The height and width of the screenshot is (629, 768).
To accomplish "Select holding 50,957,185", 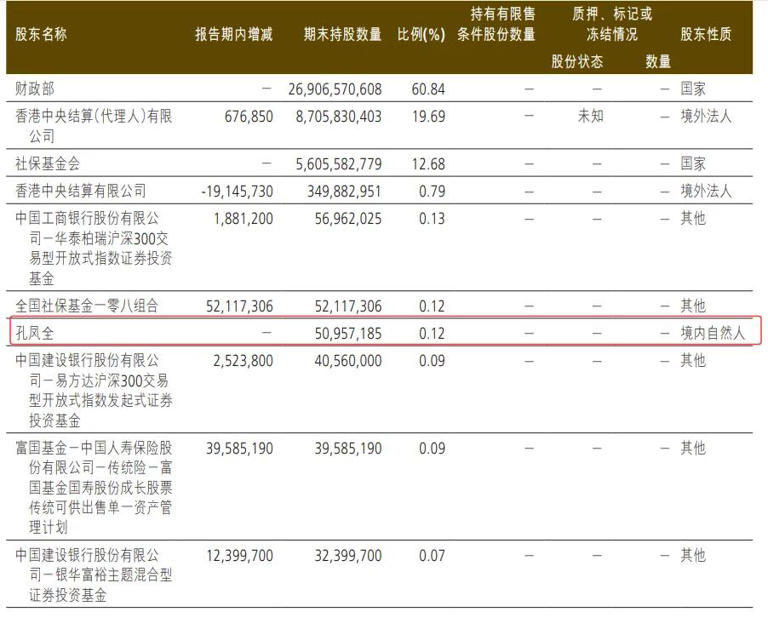I will click(348, 334).
